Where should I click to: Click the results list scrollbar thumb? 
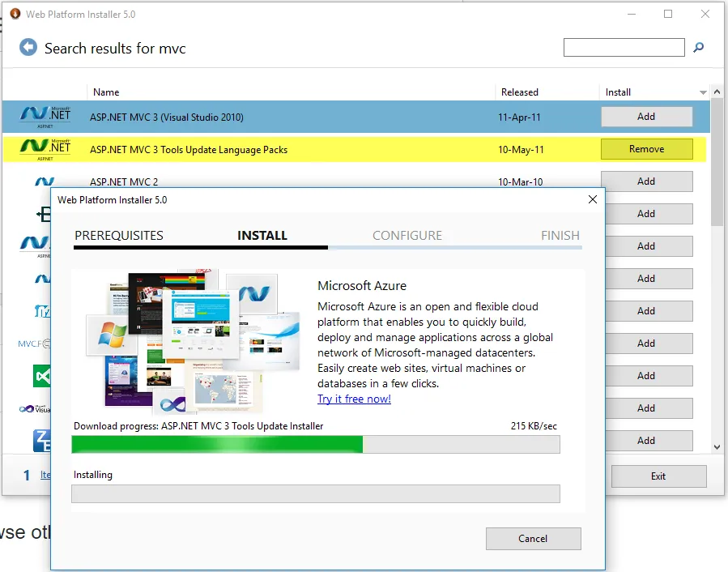click(x=717, y=162)
